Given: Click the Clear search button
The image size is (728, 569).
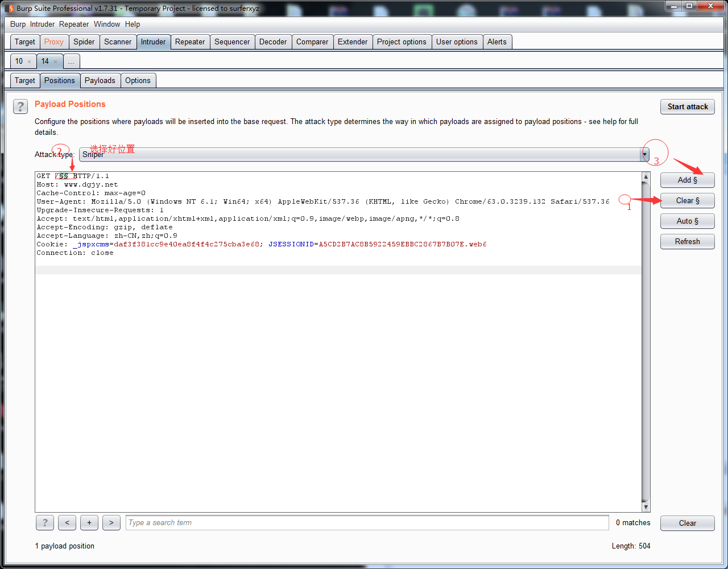Looking at the screenshot, I should [x=688, y=523].
